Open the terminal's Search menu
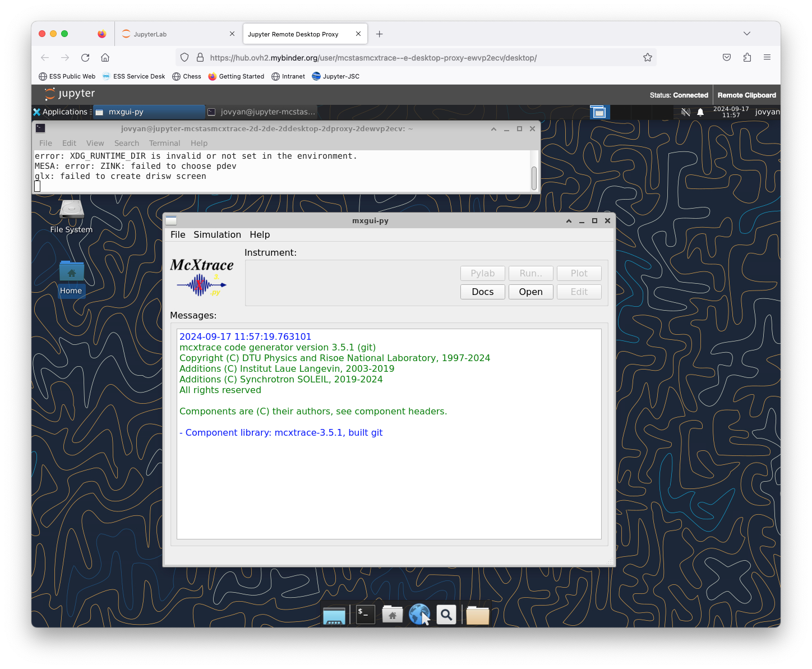Image resolution: width=812 pixels, height=669 pixels. pos(126,144)
